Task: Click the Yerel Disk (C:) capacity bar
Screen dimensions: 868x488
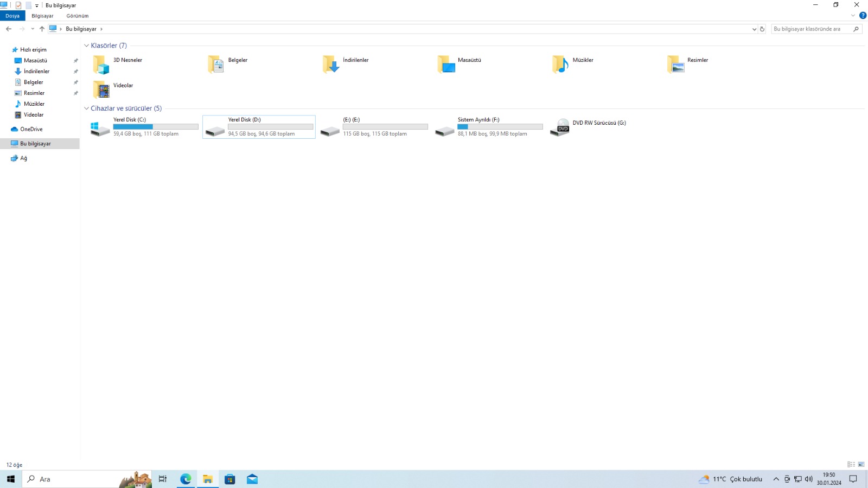Action: (156, 127)
